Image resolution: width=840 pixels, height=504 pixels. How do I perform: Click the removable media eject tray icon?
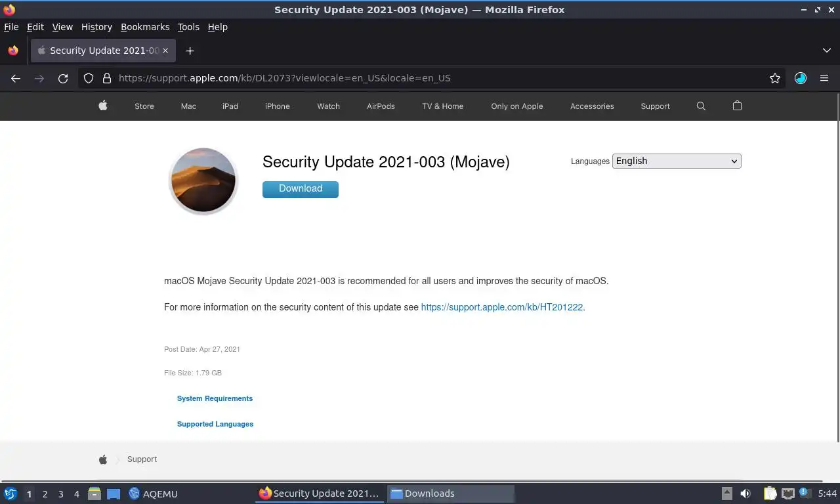[727, 493]
